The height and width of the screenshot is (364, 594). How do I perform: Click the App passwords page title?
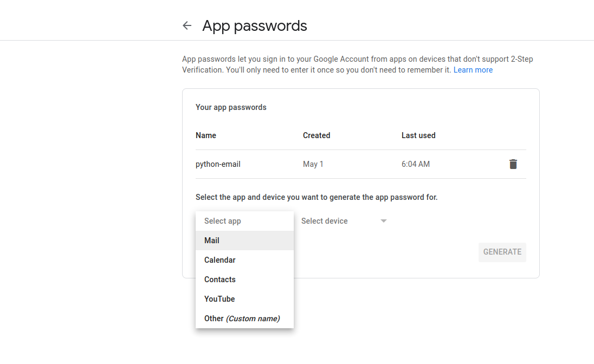255,26
